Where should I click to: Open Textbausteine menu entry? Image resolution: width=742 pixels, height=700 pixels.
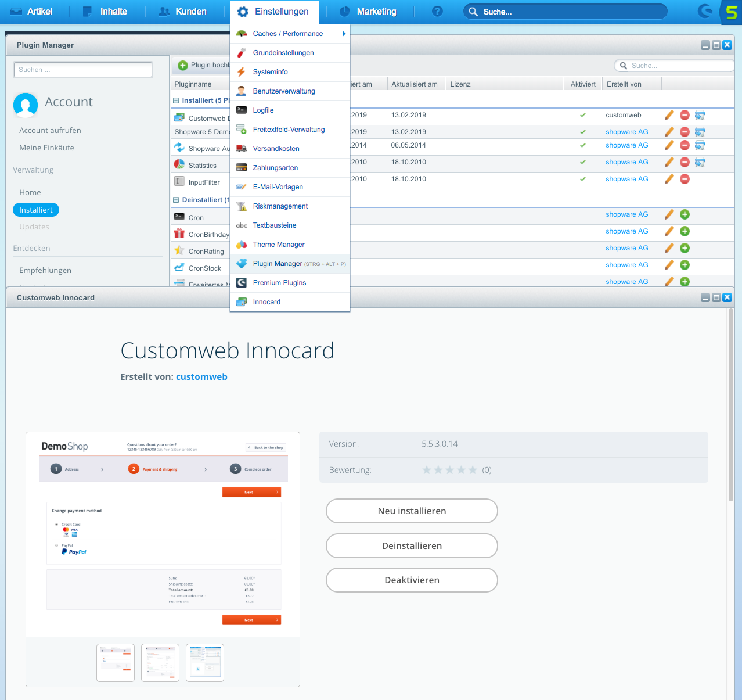[x=290, y=225]
